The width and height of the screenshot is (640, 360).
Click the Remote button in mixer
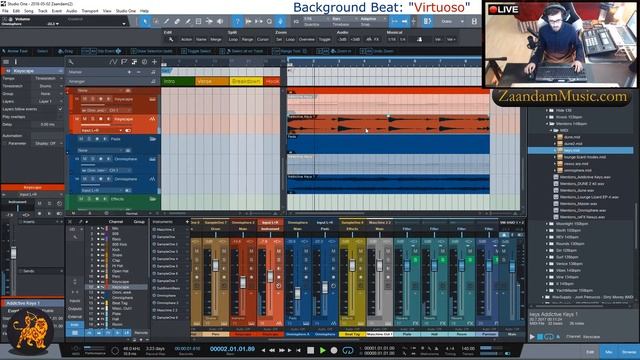(x=141, y=333)
